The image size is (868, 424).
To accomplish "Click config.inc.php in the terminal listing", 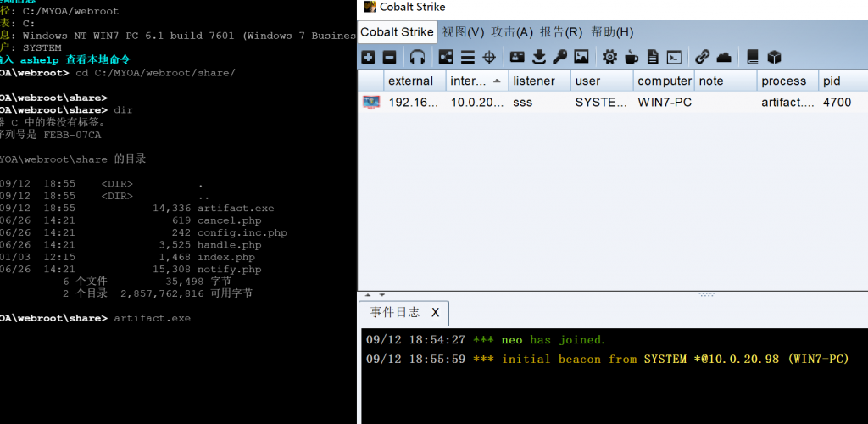I will click(242, 232).
